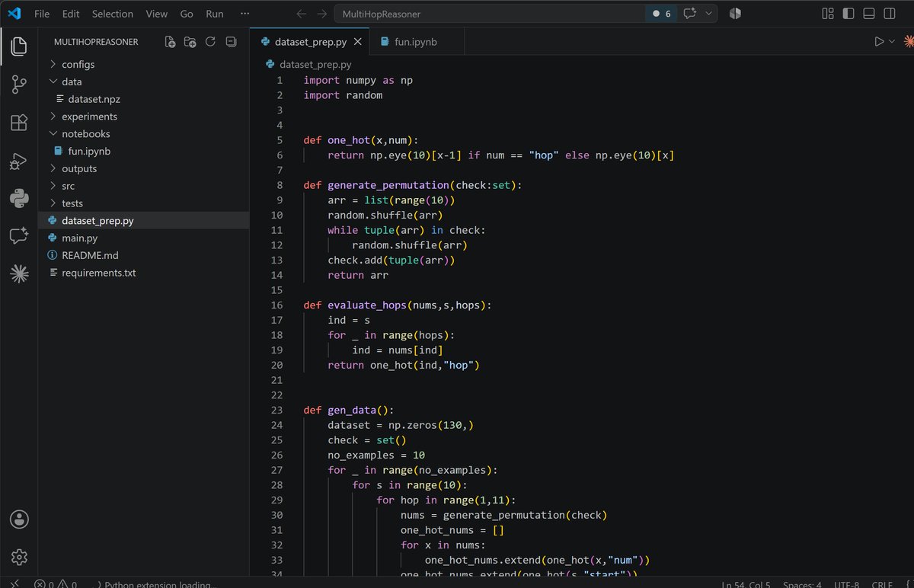Open the Edit menu

(71, 14)
